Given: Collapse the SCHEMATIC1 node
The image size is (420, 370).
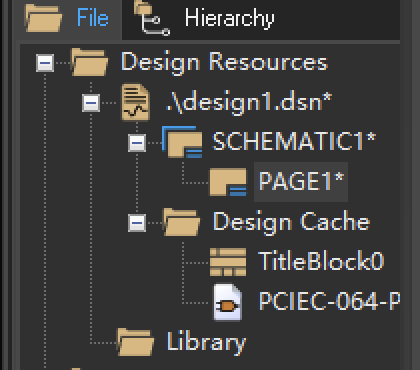Looking at the screenshot, I should coord(137,143).
